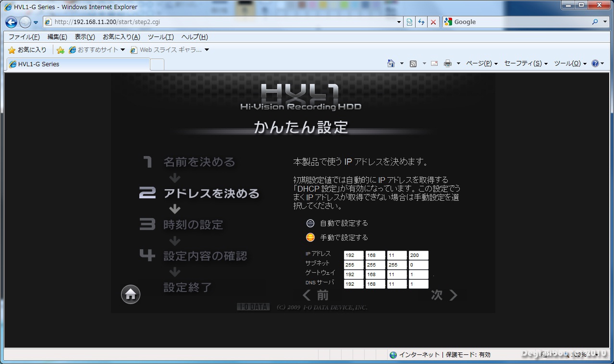Open the 表示(V) menu
This screenshot has height=364, width=614.
pos(85,37)
